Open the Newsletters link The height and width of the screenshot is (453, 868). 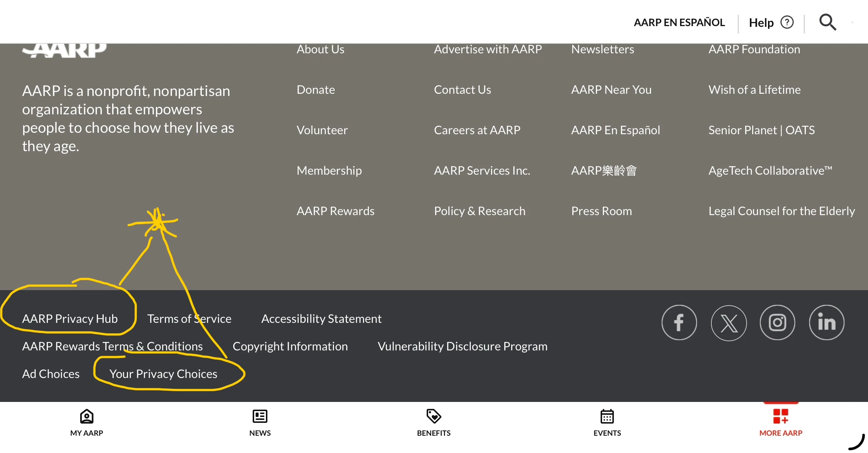click(x=602, y=49)
